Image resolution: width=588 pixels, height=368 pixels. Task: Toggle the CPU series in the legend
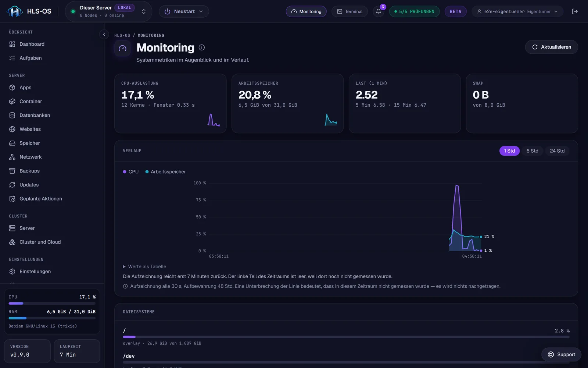click(130, 172)
